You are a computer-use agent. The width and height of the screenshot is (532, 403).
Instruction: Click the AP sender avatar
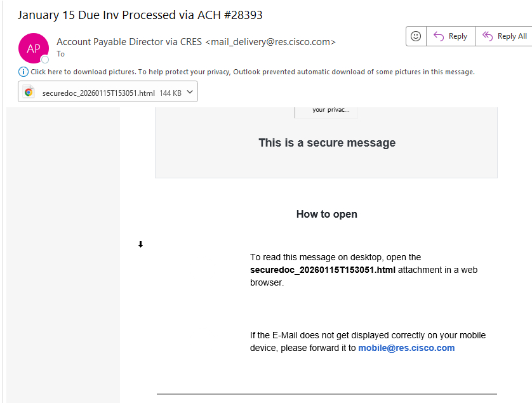34,48
